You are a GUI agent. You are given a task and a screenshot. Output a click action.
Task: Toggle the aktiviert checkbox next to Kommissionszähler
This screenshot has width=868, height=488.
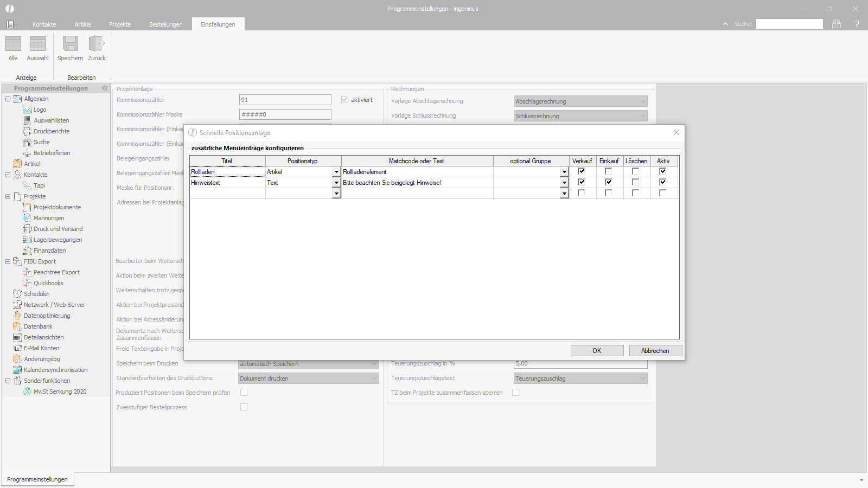[x=344, y=100]
